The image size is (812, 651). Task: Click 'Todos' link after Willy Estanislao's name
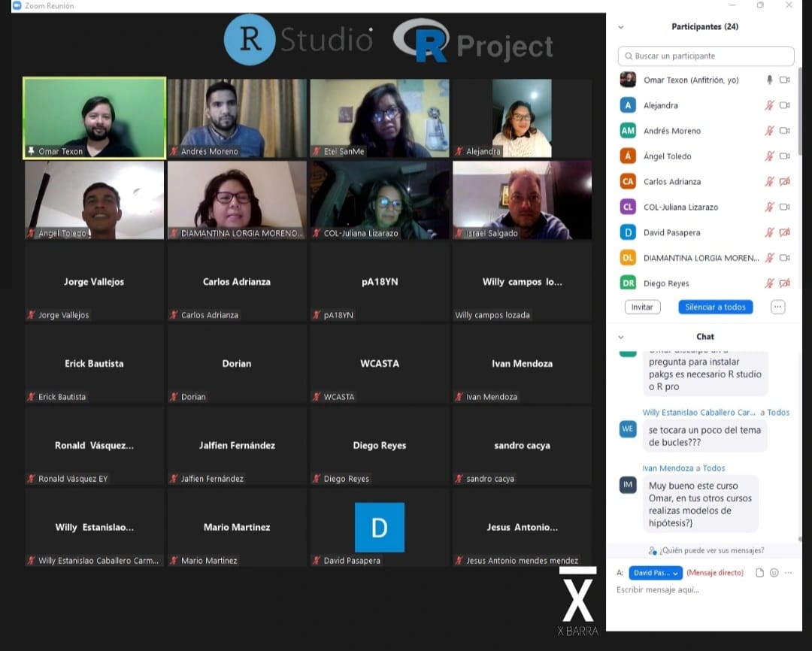coord(778,413)
